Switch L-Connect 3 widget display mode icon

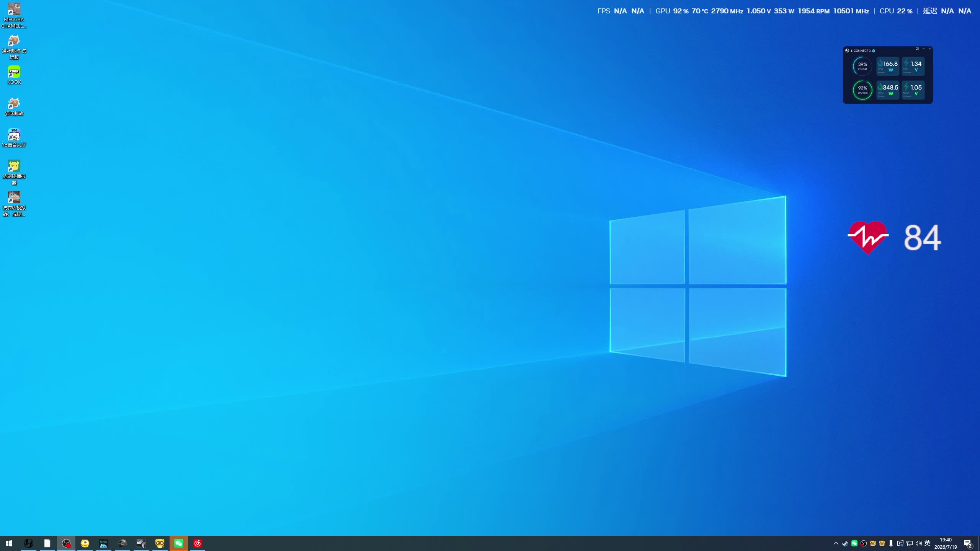click(917, 49)
